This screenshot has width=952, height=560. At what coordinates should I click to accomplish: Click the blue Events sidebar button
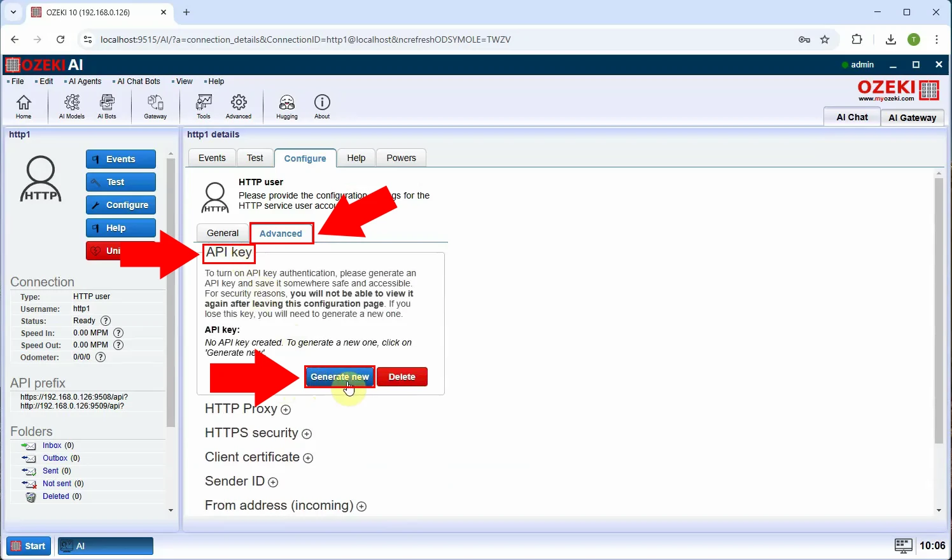[121, 159]
